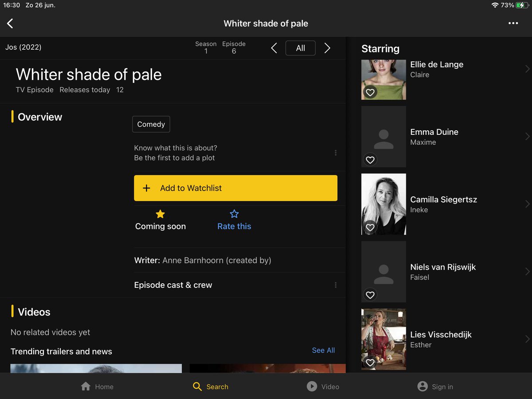Tap the Wi-Fi status icon
Screen dimensions: 532x399
click(x=495, y=5)
